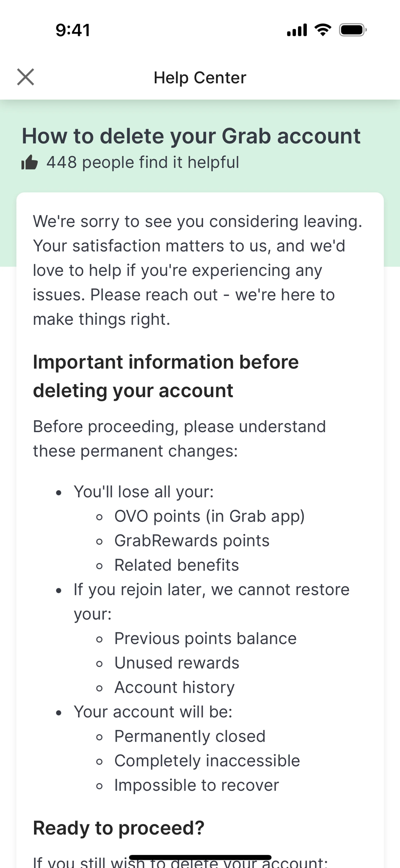Tap the "Account history" list item
The height and width of the screenshot is (868, 400).
(x=174, y=687)
